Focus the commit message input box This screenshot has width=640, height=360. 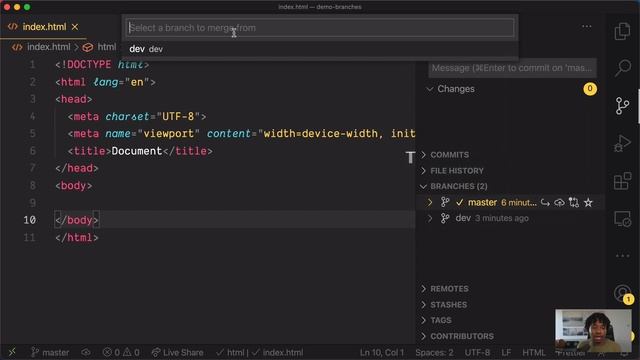[512, 68]
